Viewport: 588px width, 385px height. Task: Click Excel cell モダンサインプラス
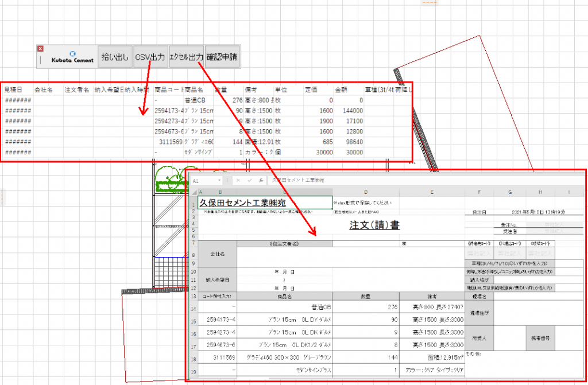(x=285, y=370)
